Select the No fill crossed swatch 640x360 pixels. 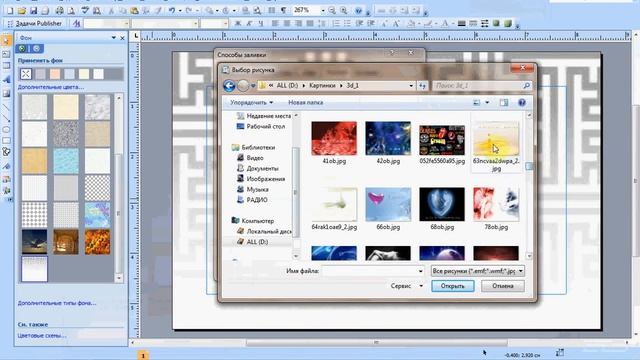tap(26, 74)
